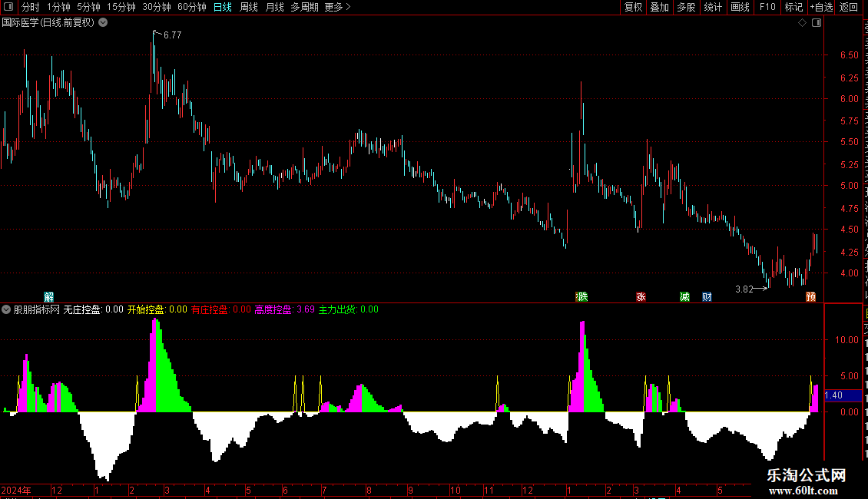Select the 15分钟 period tab
868x499 pixels.
[x=121, y=7]
